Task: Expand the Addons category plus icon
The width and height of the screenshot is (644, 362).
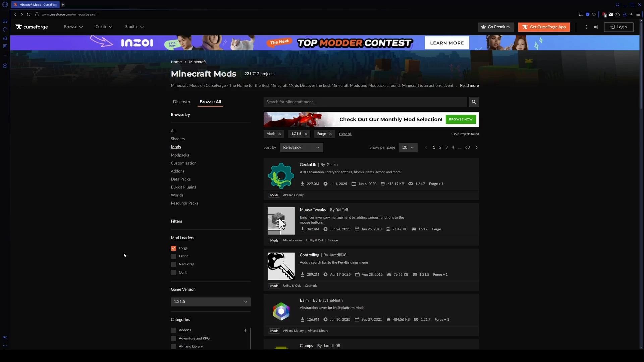Action: [246, 330]
